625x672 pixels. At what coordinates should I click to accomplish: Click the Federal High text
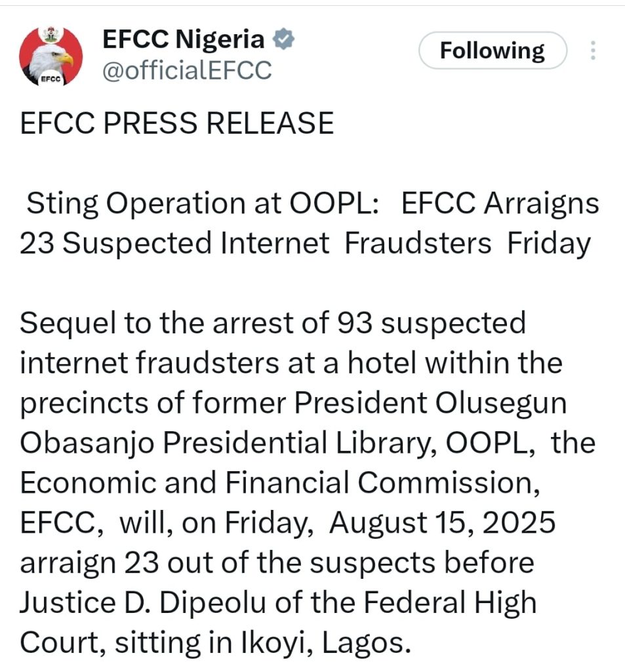tap(450, 602)
